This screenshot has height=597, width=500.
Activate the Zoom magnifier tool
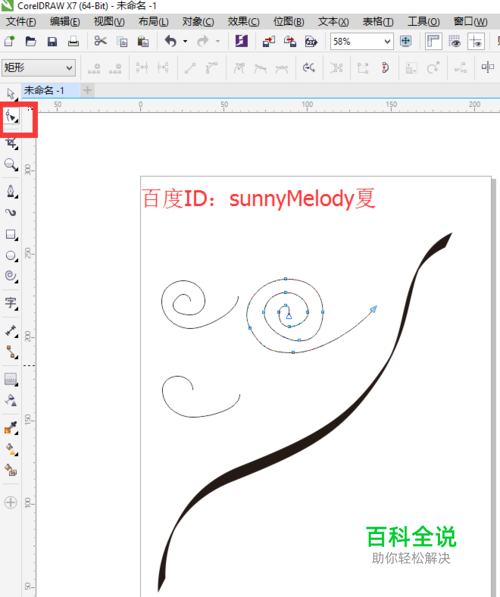[11, 165]
